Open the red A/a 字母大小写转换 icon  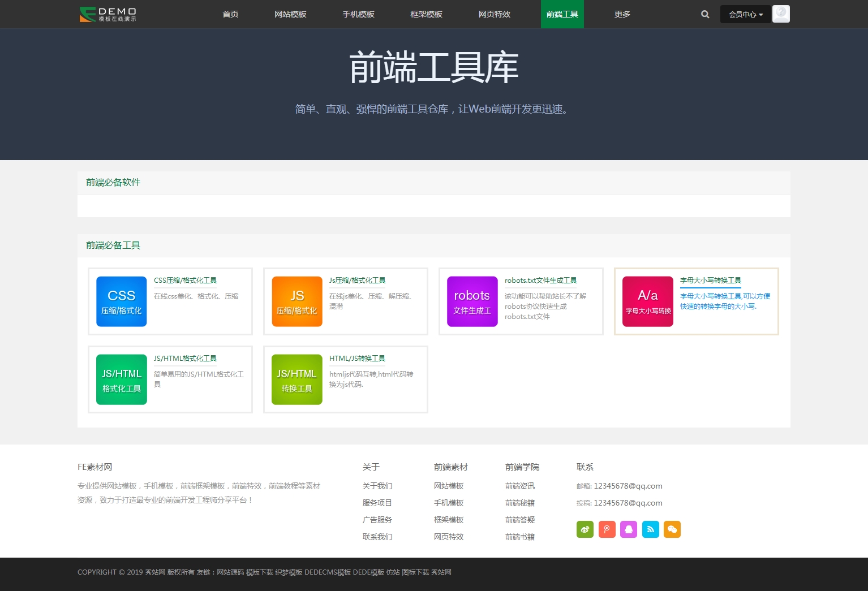(648, 301)
